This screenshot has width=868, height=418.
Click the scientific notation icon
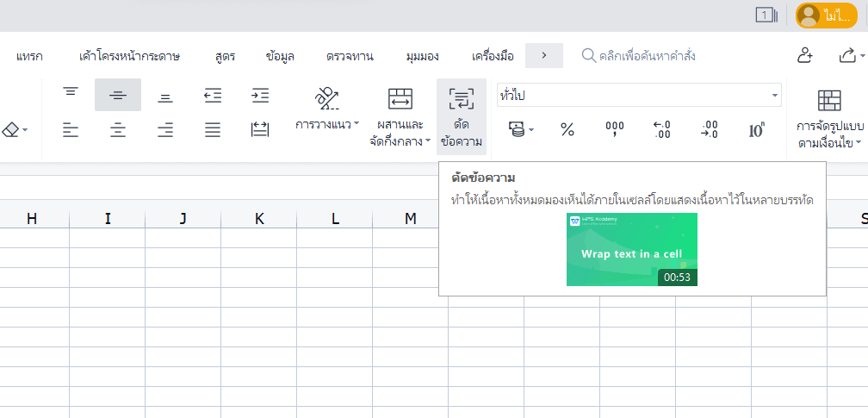(x=756, y=130)
